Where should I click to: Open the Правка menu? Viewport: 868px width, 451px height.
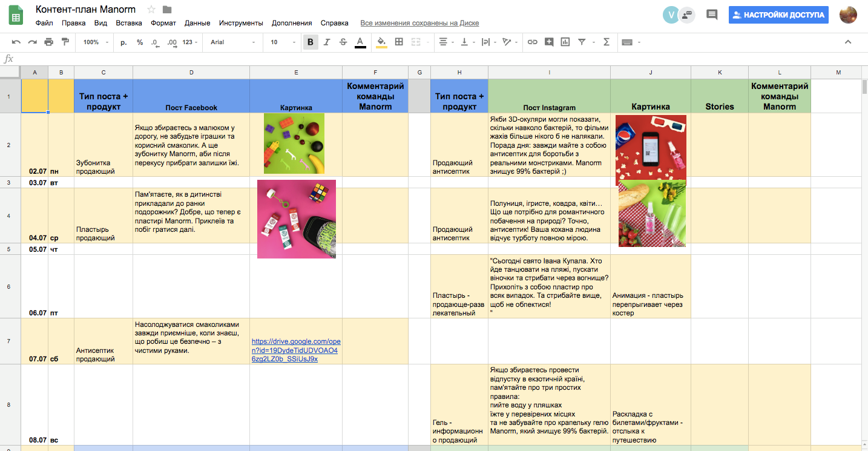74,23
